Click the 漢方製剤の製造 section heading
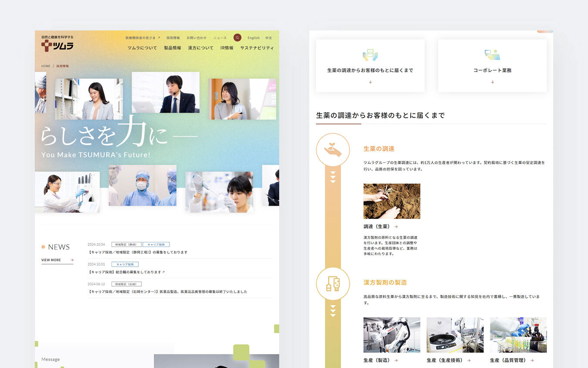Image resolution: width=588 pixels, height=368 pixels. coord(385,283)
